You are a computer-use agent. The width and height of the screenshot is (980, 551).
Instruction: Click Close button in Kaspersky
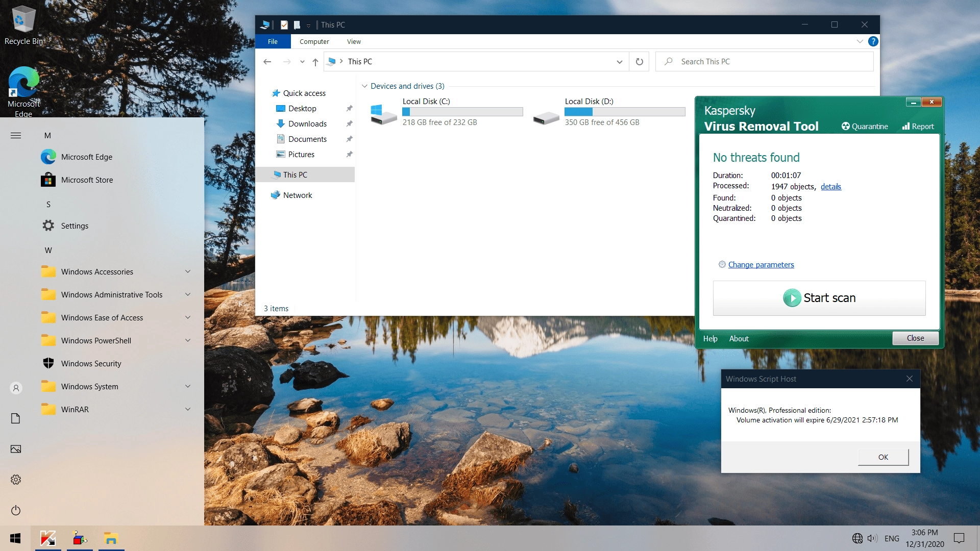[915, 338]
